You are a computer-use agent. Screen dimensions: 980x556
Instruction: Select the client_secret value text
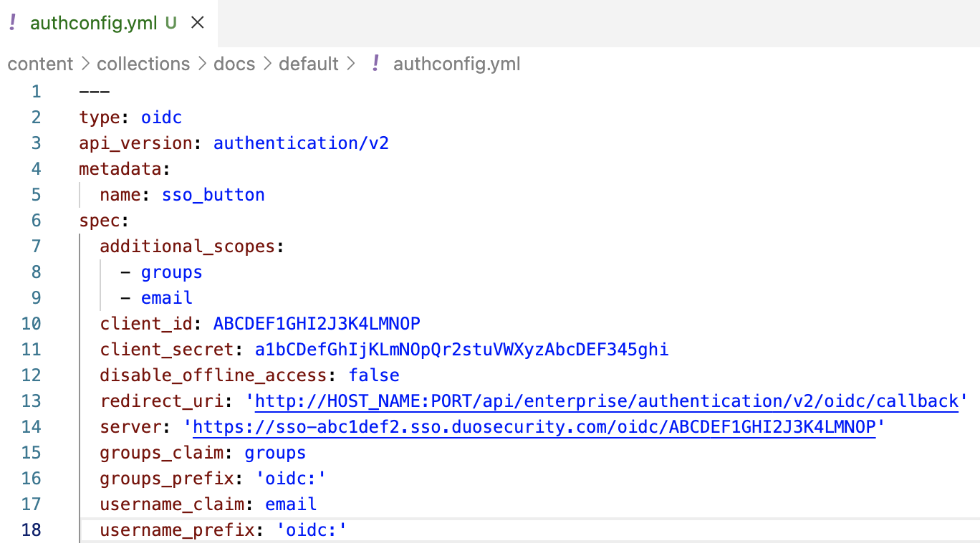[x=461, y=349]
